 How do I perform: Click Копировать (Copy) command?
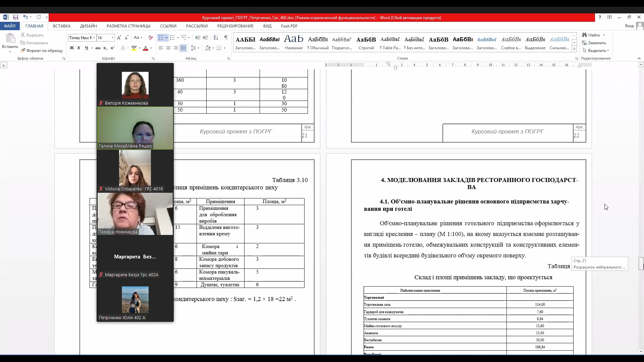[x=35, y=43]
